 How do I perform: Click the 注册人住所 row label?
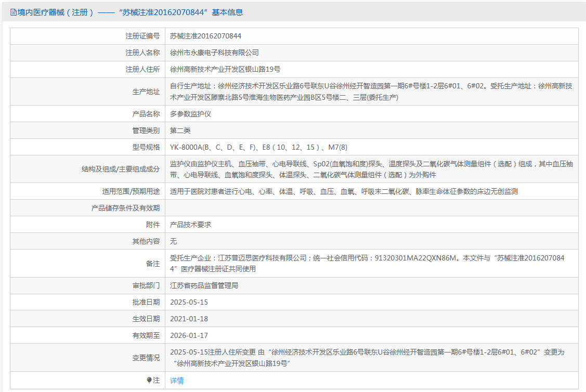(142, 69)
